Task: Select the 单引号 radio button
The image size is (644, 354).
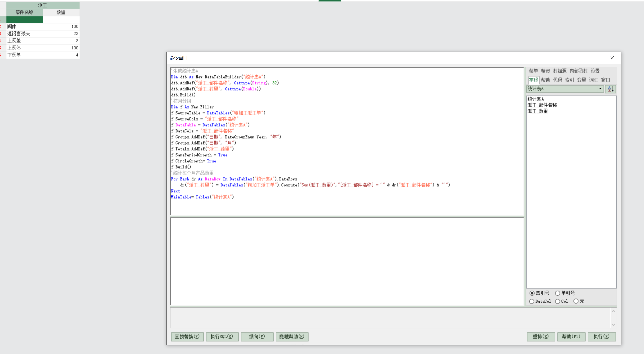Action: [x=565, y=293]
